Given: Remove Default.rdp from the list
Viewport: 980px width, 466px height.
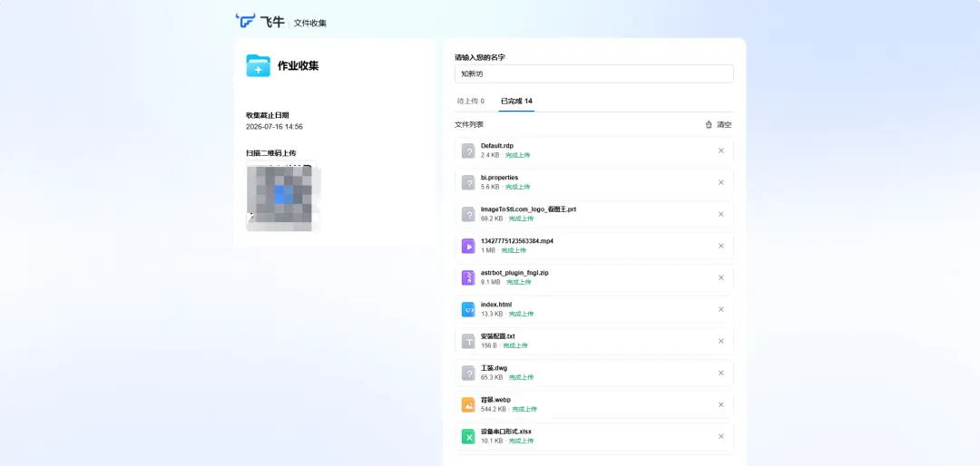Looking at the screenshot, I should [720, 150].
